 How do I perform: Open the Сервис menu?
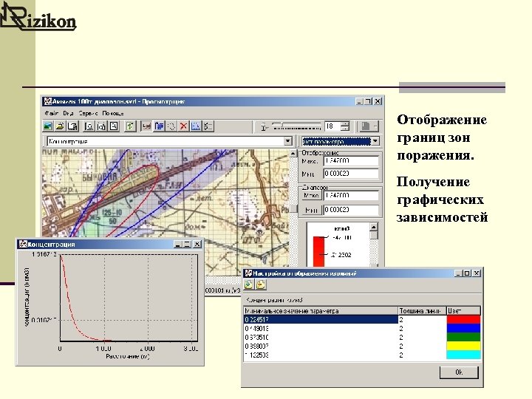[x=88, y=113]
